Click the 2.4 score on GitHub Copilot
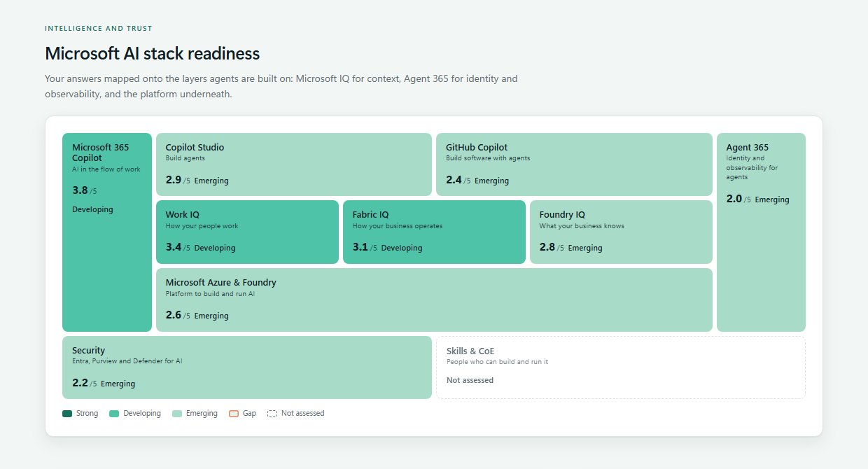The width and height of the screenshot is (868, 469). (454, 180)
